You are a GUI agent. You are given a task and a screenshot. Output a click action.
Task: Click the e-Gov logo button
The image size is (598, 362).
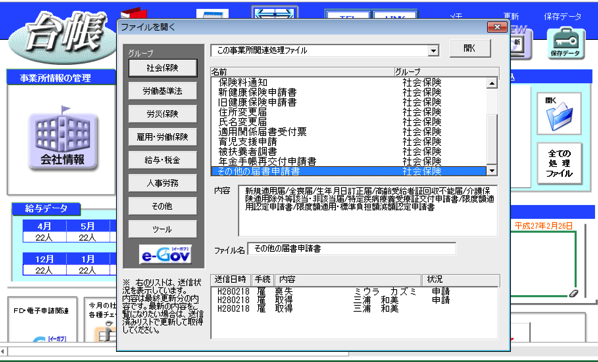point(166,254)
